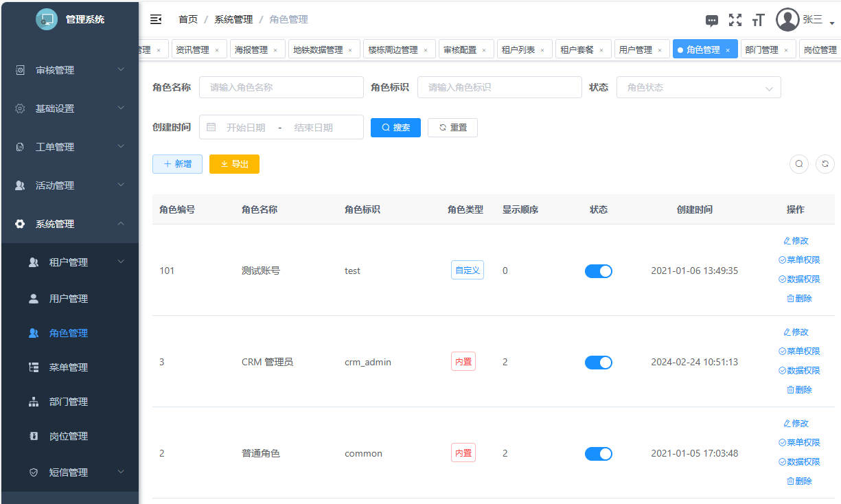Expand 审核管理 in the sidebar
Screen dimensions: 841x504
click(x=69, y=70)
